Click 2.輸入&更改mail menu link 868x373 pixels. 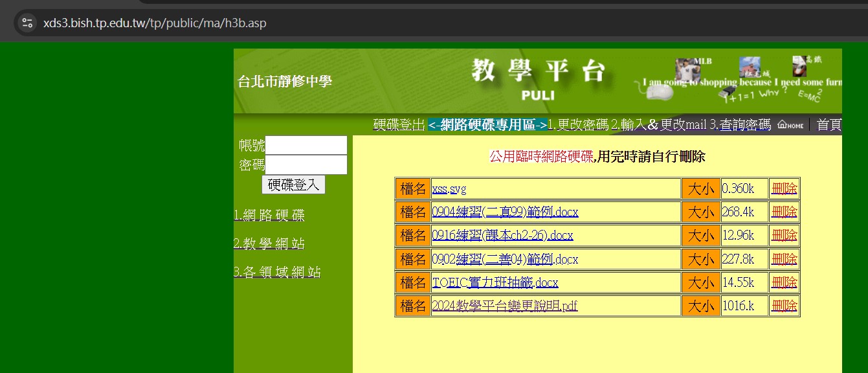pyautogui.click(x=659, y=125)
